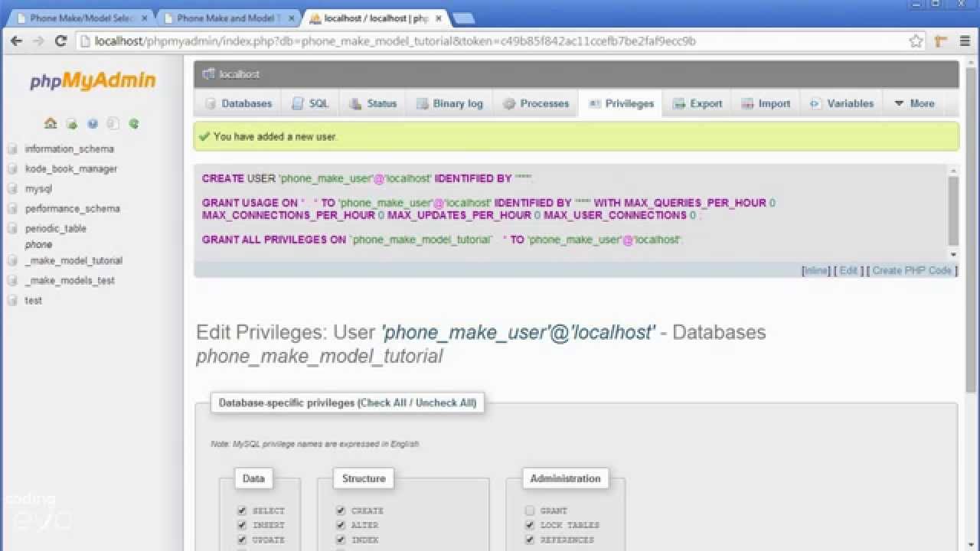Open the Import tab
Screen dimensions: 980x551
point(766,103)
